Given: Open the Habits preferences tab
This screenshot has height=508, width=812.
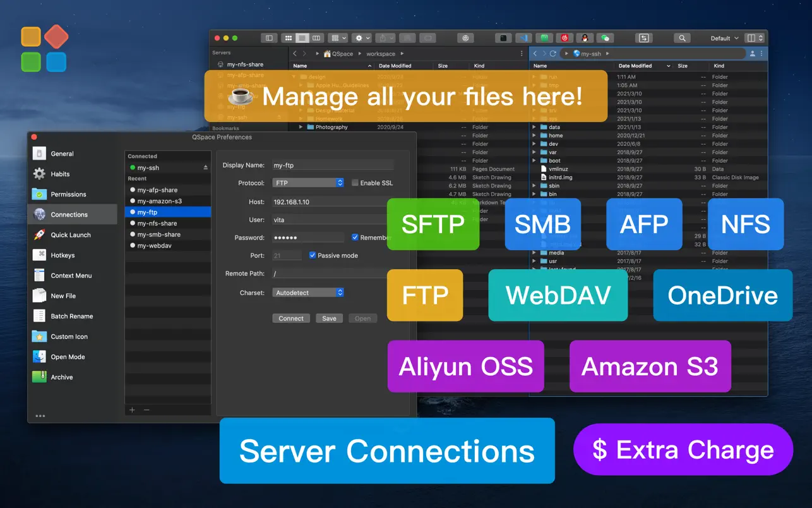Looking at the screenshot, I should [73, 174].
